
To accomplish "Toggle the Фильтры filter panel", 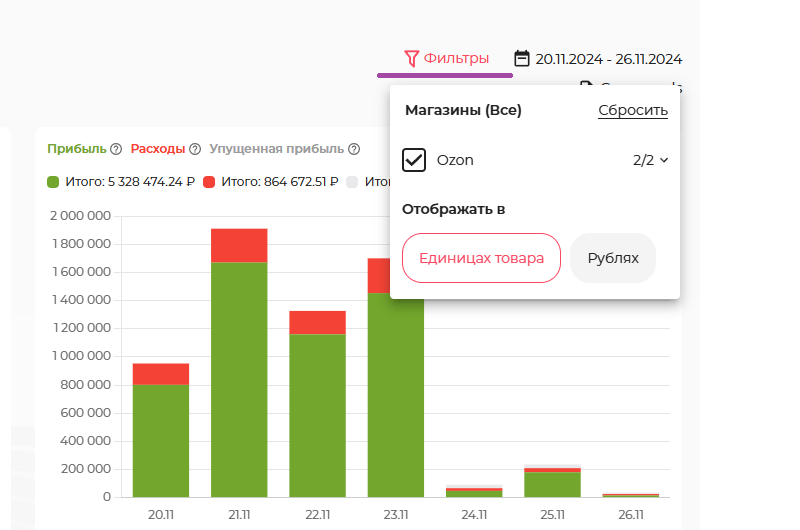I will pos(456,58).
